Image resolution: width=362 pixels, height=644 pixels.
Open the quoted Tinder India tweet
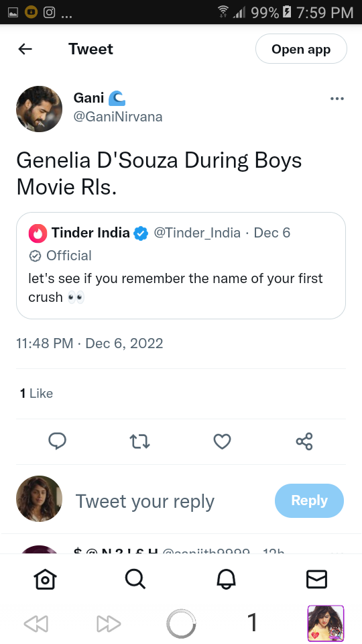pos(181,266)
